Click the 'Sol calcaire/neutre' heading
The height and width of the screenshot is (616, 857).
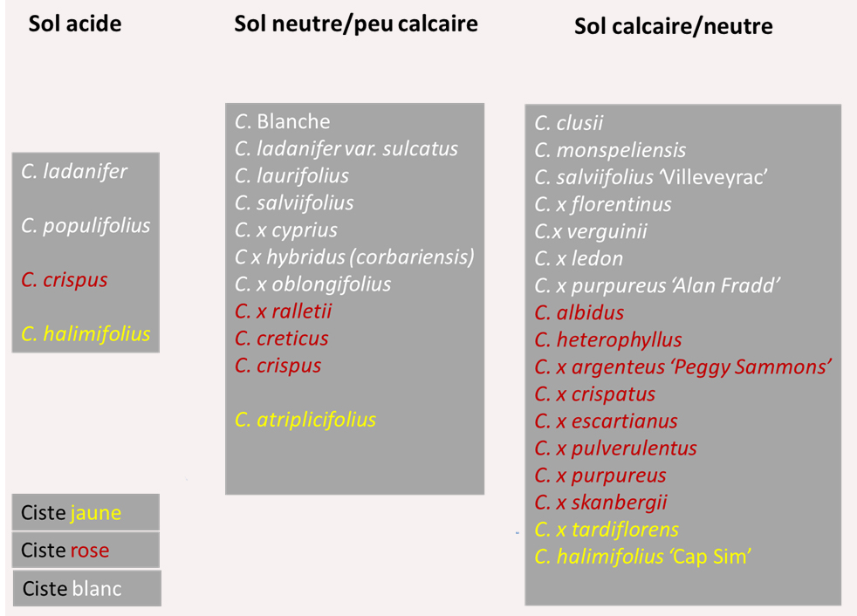point(673,27)
